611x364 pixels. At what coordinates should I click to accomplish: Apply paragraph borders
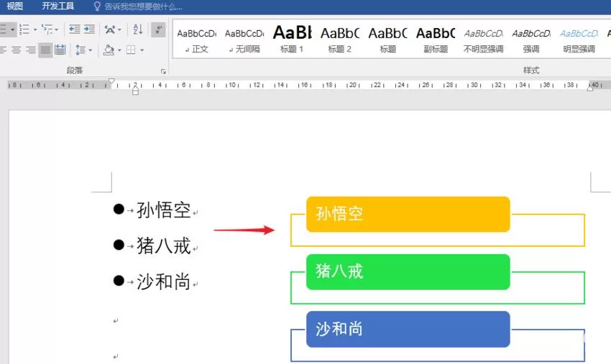point(131,50)
